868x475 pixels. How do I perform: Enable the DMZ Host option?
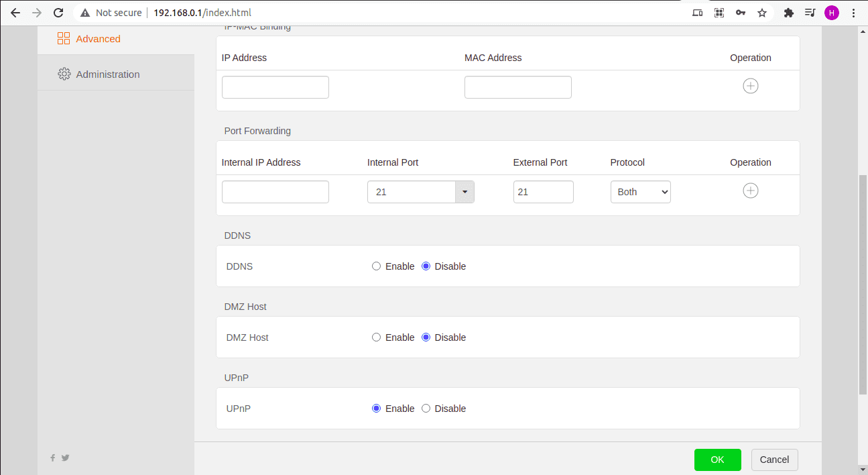click(x=376, y=337)
